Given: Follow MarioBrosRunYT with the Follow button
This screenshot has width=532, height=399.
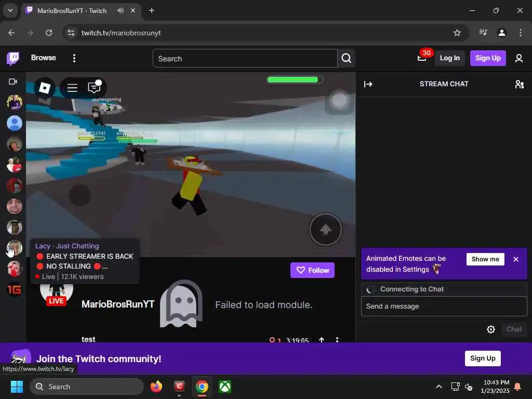Looking at the screenshot, I should coord(312,270).
